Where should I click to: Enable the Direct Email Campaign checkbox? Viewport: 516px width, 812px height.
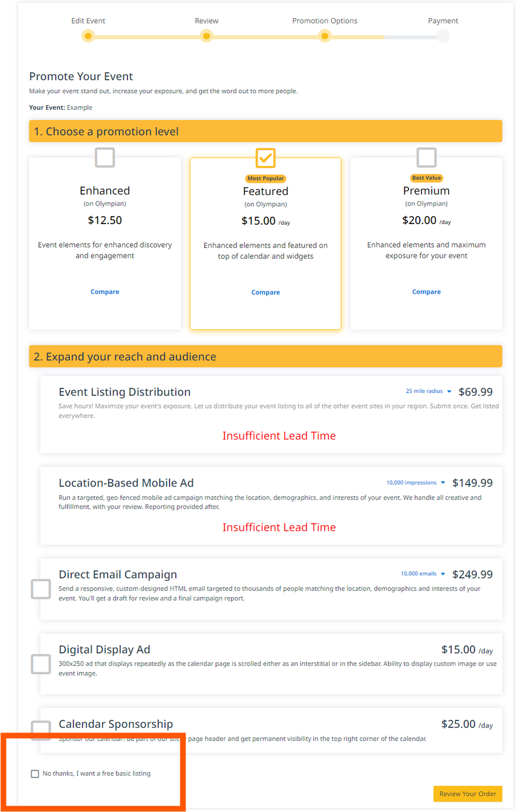[x=41, y=589]
